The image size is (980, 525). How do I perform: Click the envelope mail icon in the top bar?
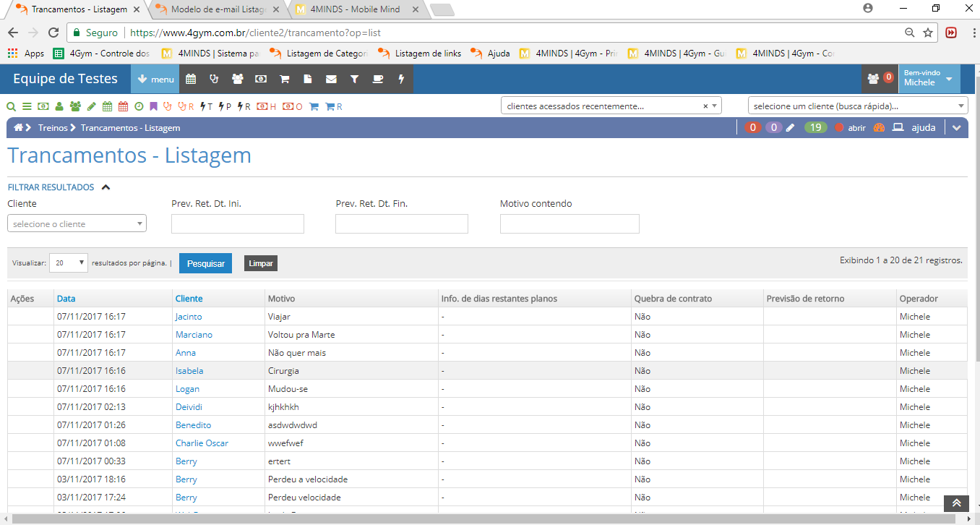point(331,79)
